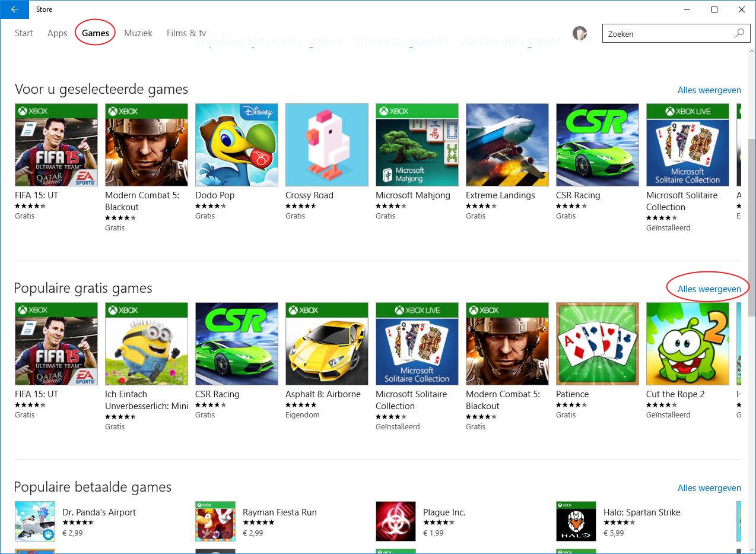Click the magnifier search icon
This screenshot has height=554, width=756.
pyautogui.click(x=739, y=33)
